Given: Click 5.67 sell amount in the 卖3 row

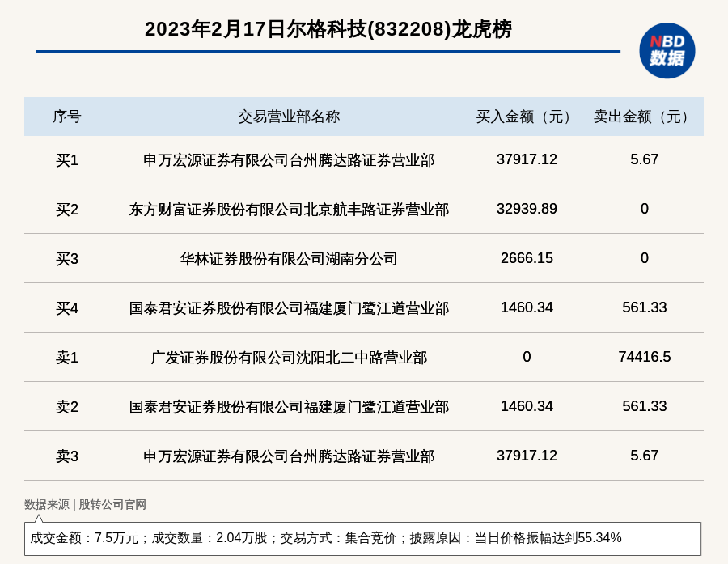Looking at the screenshot, I should (x=645, y=455).
